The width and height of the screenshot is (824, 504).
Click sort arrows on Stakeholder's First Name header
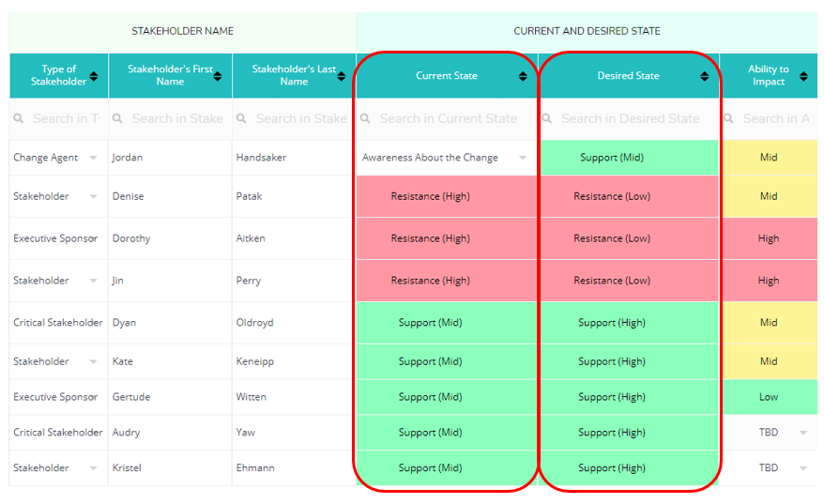tap(218, 76)
